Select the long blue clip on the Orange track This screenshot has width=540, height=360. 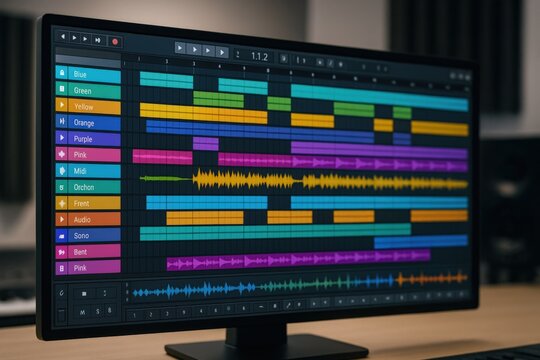(260, 132)
